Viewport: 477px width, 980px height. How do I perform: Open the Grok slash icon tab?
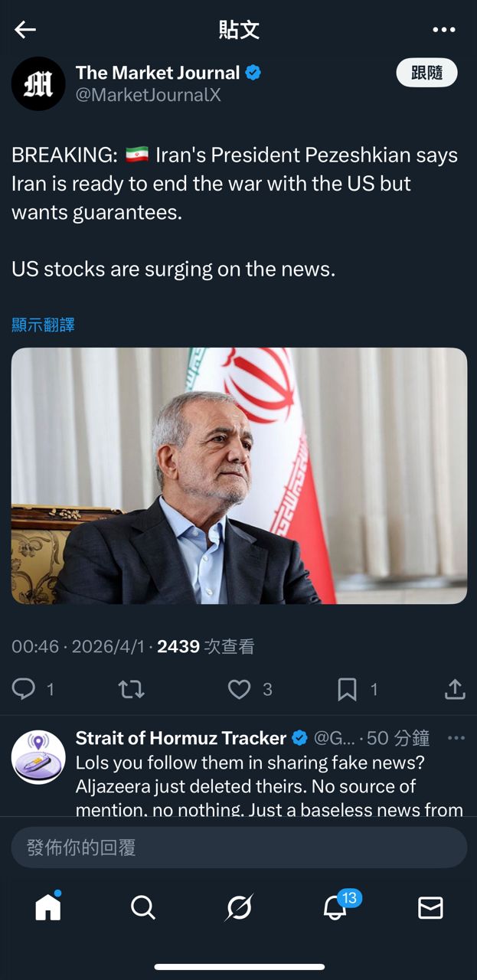click(x=239, y=908)
